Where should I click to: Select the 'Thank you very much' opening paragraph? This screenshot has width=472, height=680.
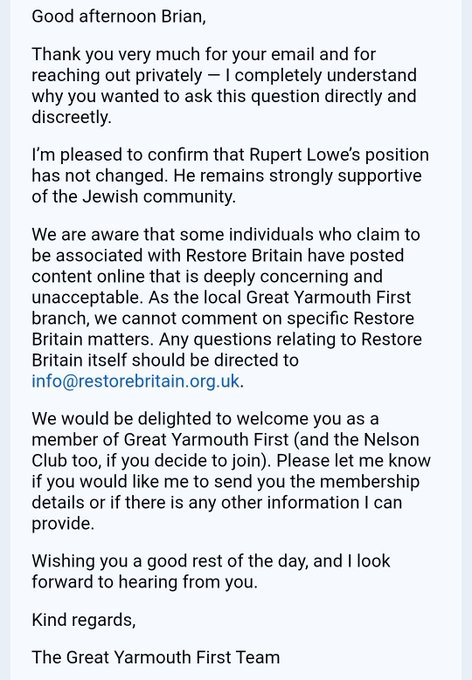pos(224,85)
